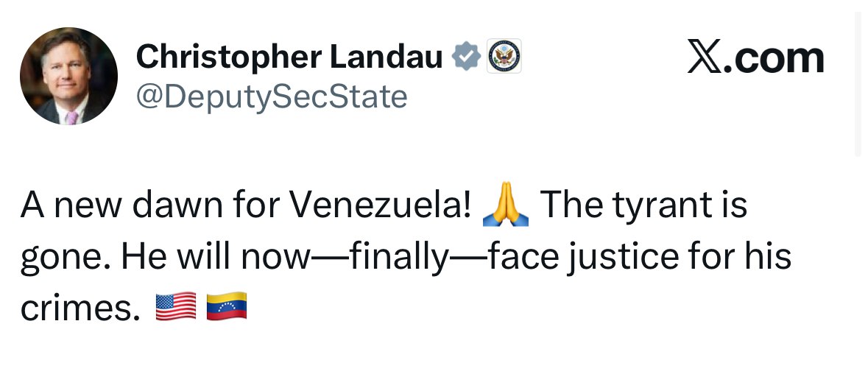Click the X logo in the watermark
This screenshot has width=868, height=388.
coord(703,58)
